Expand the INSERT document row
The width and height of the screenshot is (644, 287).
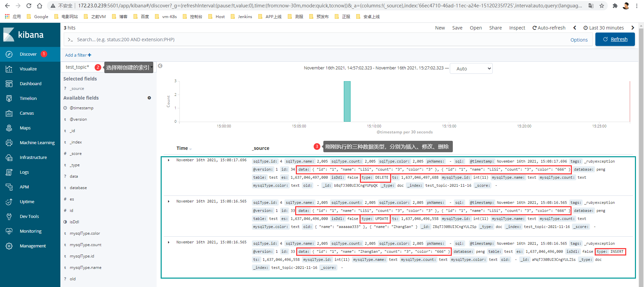(x=169, y=242)
